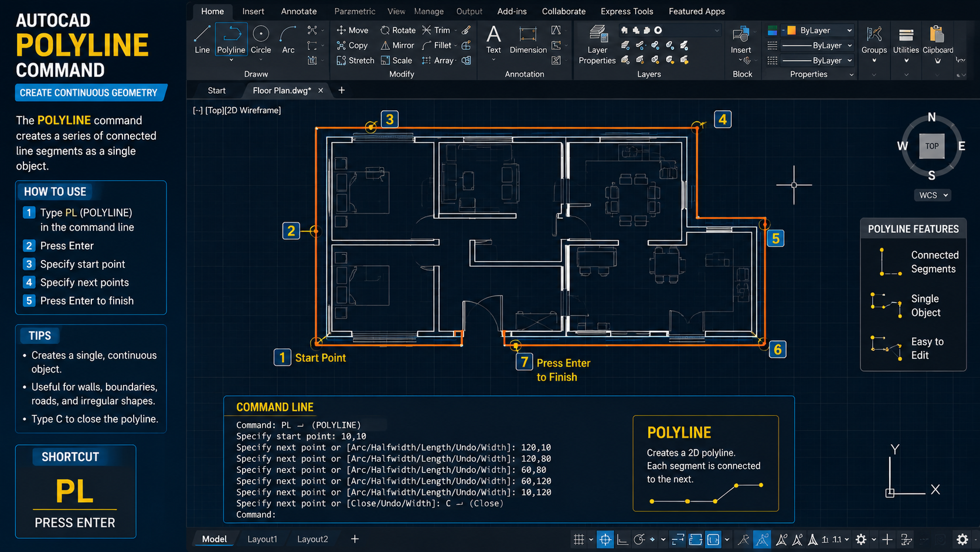Open the Collaborate ribbon tab
Image resolution: width=980 pixels, height=552 pixels.
(x=563, y=11)
